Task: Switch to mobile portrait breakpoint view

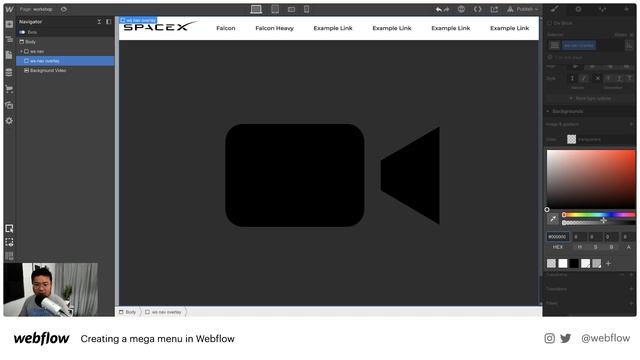Action: pyautogui.click(x=307, y=9)
